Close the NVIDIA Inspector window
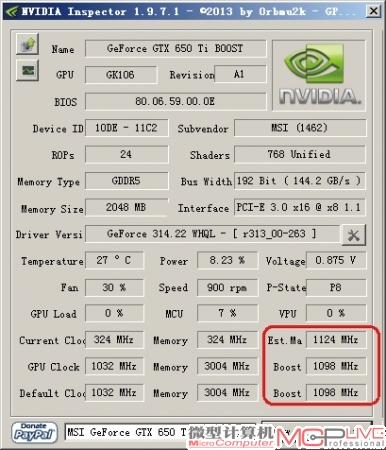Screen dimensions: 386x450 tap(373, 11)
